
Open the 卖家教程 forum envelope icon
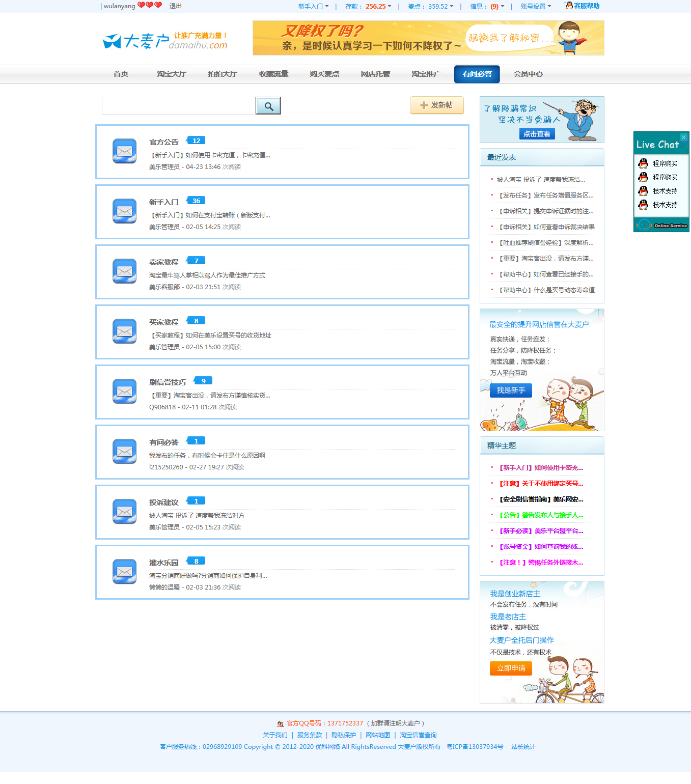124,271
